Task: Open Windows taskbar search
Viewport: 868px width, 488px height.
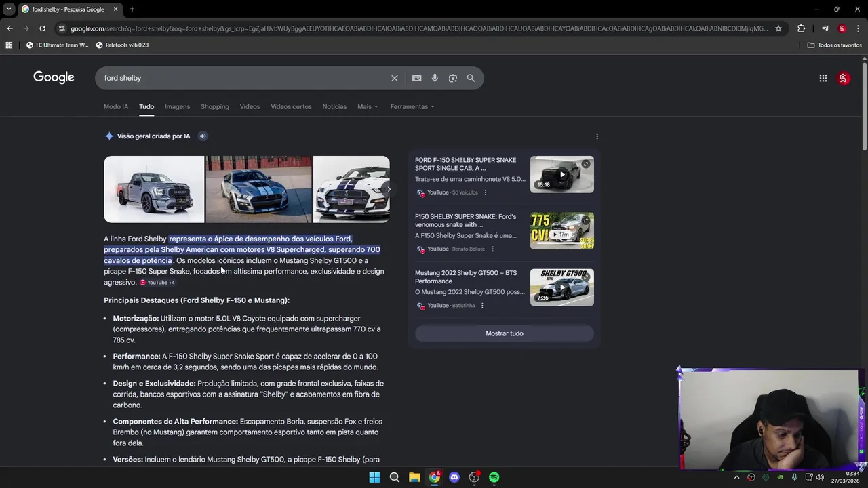Action: 395,477
